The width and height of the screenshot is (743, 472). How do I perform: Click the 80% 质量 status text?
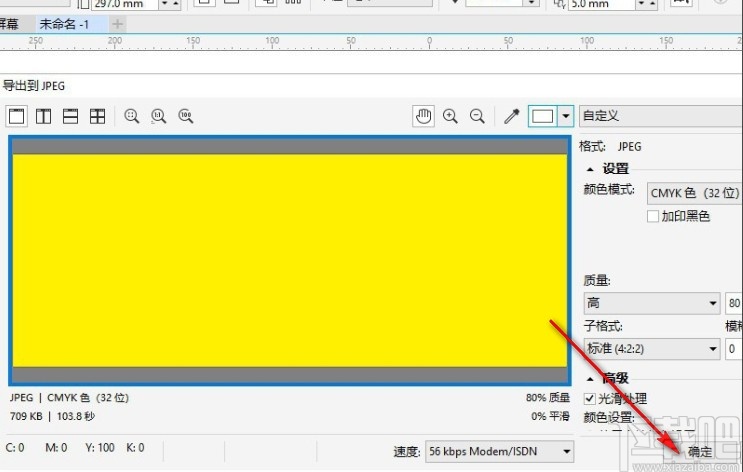(548, 398)
